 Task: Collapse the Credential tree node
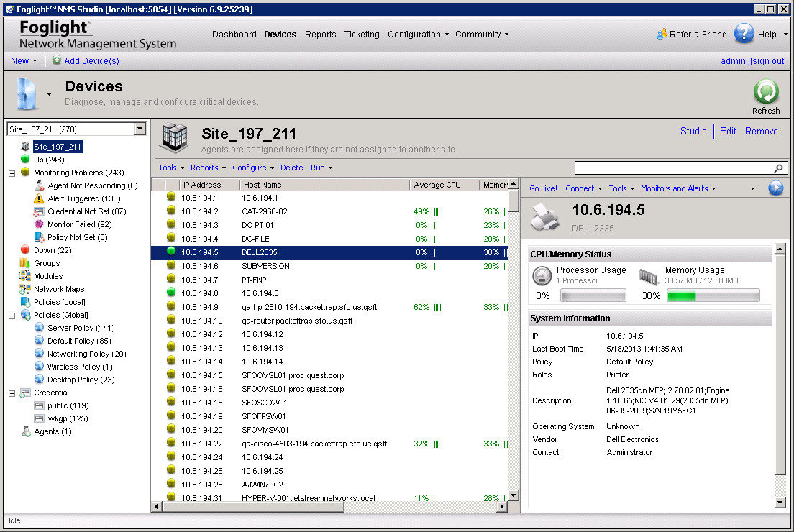coord(12,393)
